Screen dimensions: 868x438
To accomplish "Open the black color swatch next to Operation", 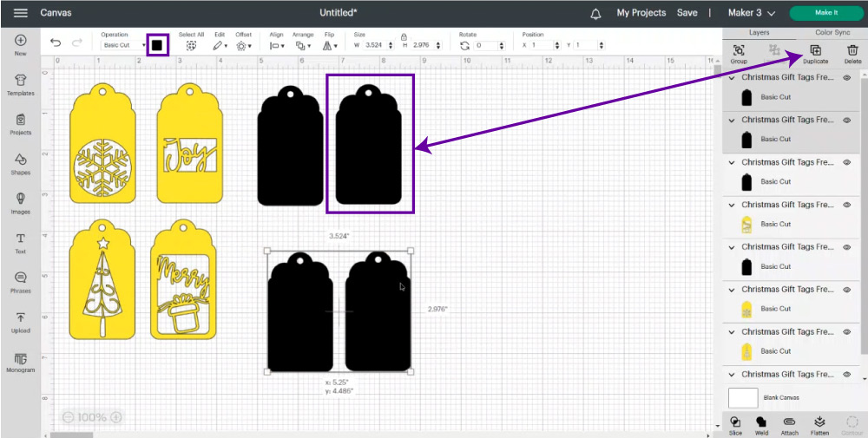I will pyautogui.click(x=157, y=44).
